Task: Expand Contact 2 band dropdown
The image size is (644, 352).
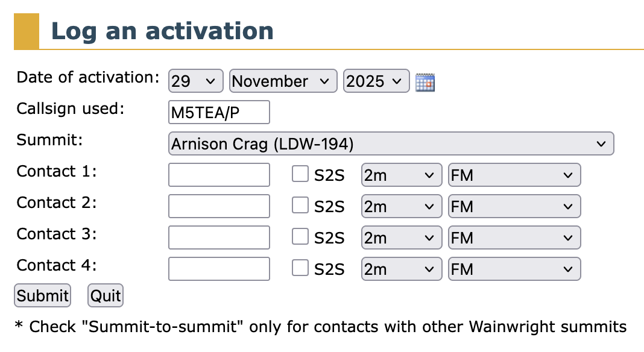Action: tap(399, 206)
